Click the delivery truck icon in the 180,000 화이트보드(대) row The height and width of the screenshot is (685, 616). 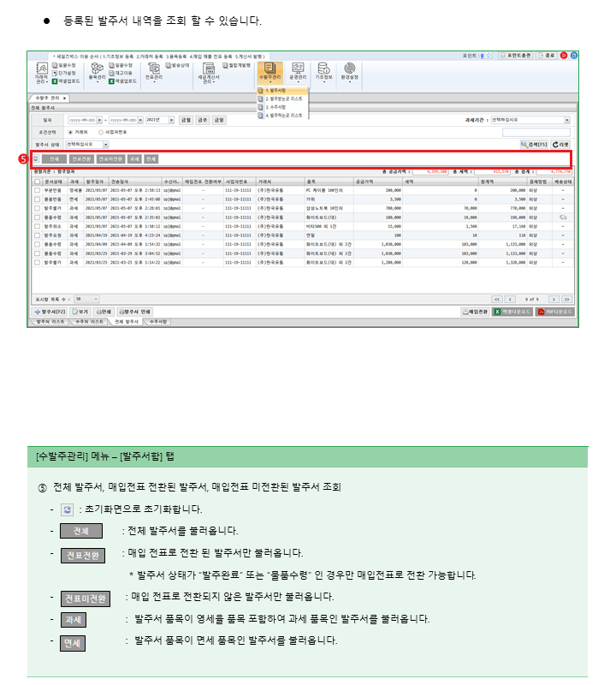(563, 217)
